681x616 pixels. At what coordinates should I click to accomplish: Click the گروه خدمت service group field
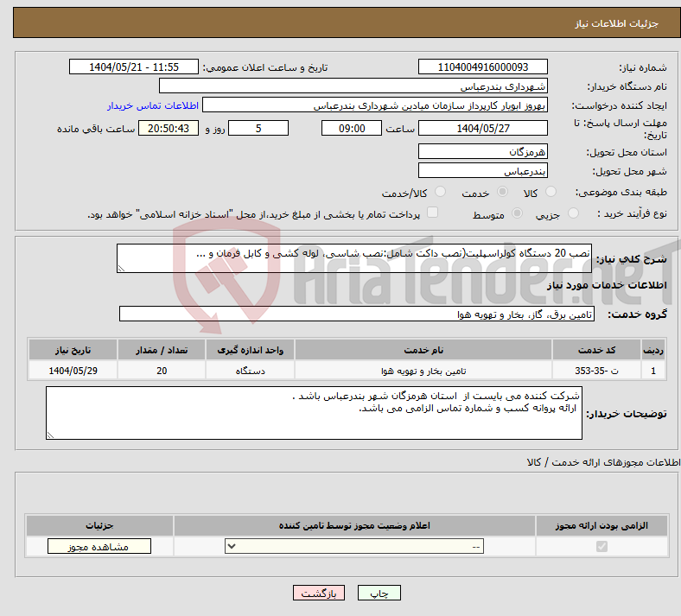tap(357, 314)
